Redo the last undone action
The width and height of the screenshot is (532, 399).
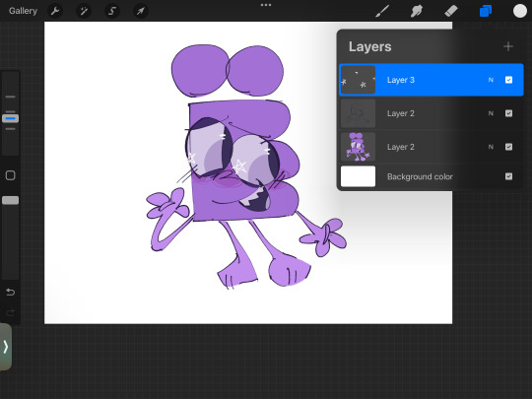[x=11, y=312]
